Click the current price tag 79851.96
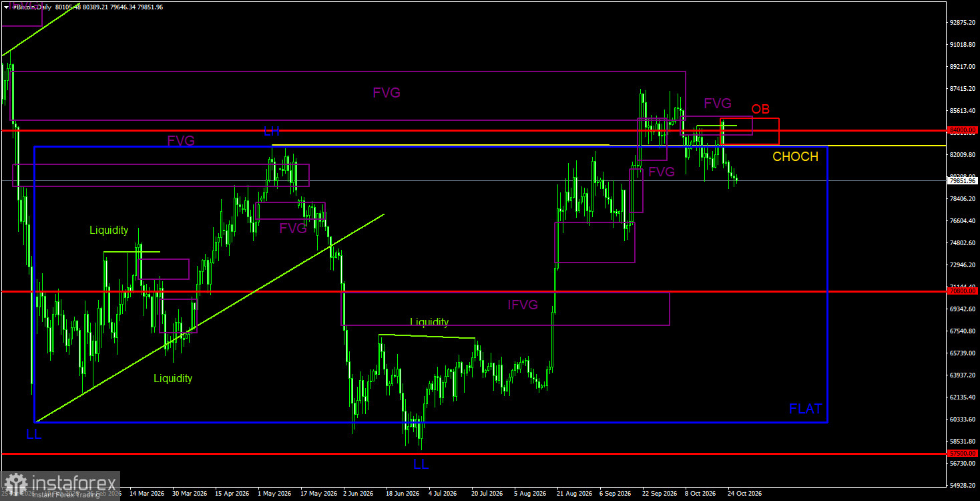980x501 pixels. coord(963,180)
